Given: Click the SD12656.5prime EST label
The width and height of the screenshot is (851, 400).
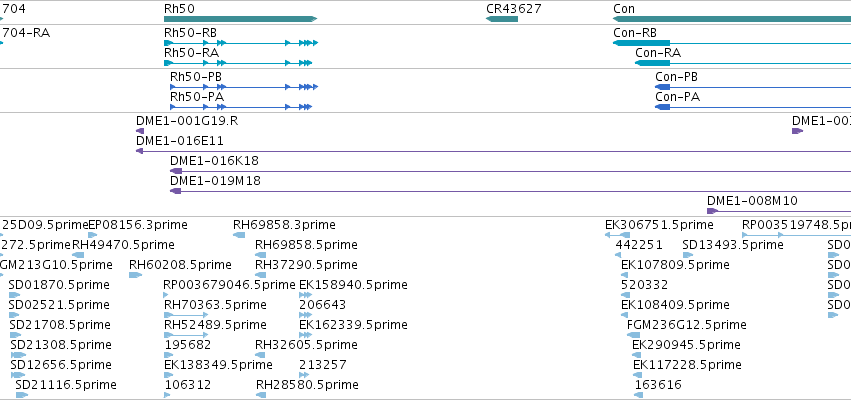Looking at the screenshot, I should 61,364.
